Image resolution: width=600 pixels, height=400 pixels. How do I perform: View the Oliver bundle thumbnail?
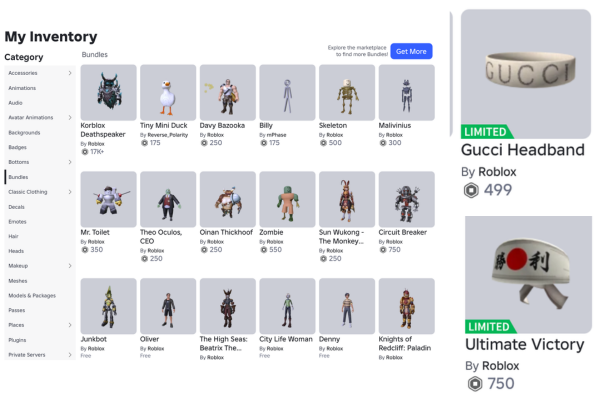click(x=168, y=306)
